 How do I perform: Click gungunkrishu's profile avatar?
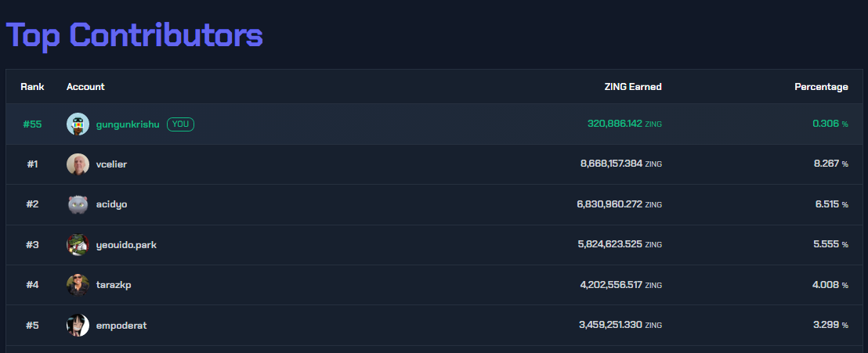pyautogui.click(x=78, y=124)
